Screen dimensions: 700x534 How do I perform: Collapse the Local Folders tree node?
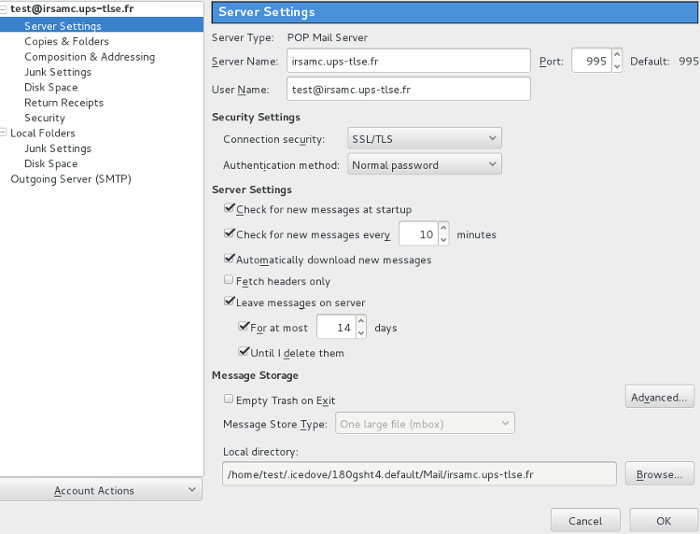tap(5, 133)
